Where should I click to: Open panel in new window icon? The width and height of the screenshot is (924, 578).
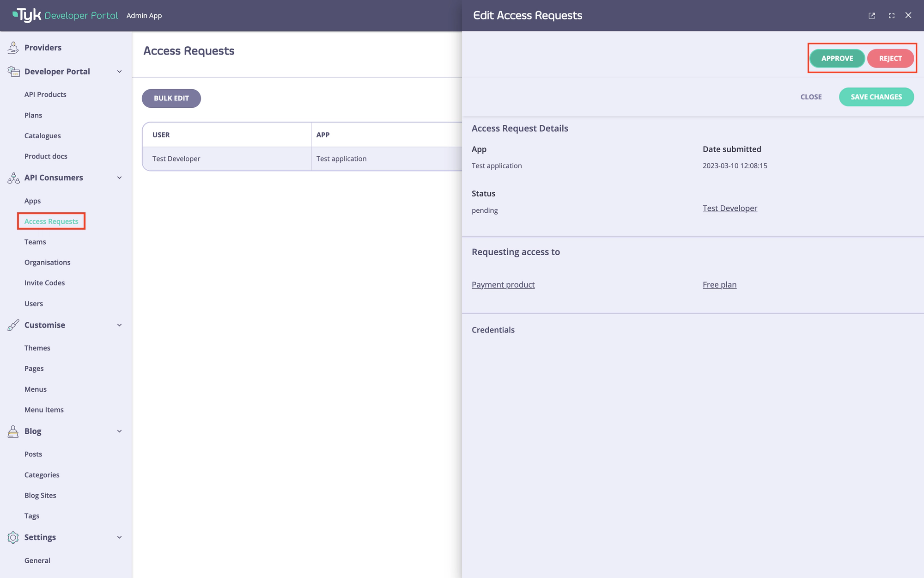pyautogui.click(x=872, y=16)
